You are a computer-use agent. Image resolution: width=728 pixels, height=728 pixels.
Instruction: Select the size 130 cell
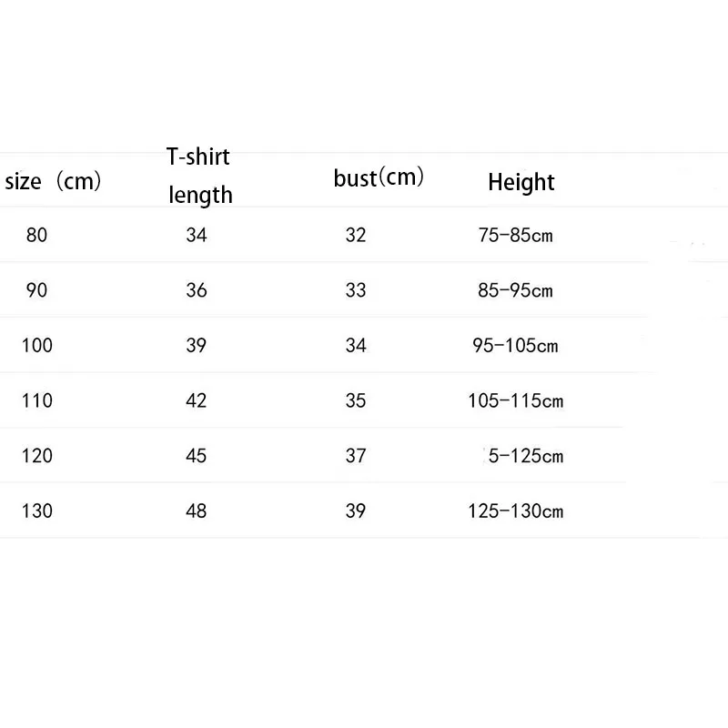pos(36,511)
